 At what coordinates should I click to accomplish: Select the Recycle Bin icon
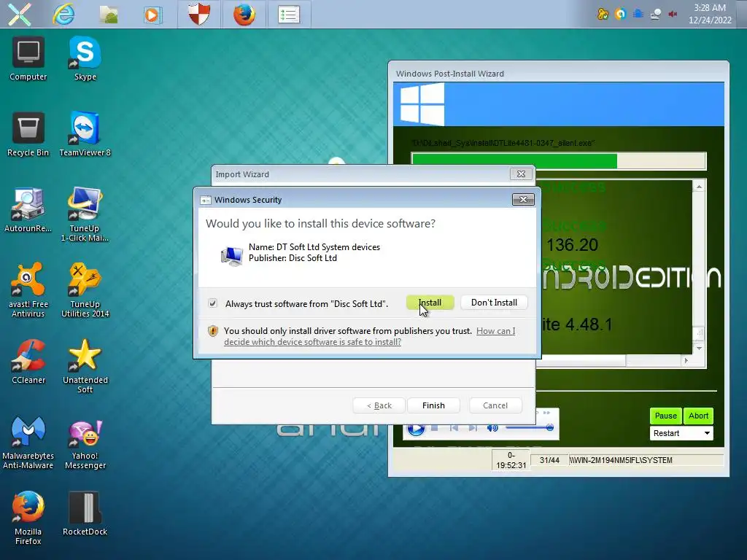[x=28, y=135]
